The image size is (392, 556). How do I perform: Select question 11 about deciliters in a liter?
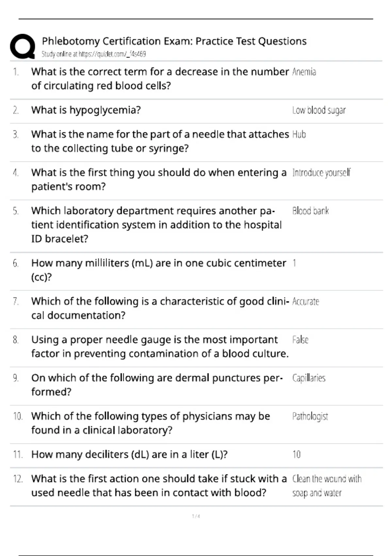point(129,455)
